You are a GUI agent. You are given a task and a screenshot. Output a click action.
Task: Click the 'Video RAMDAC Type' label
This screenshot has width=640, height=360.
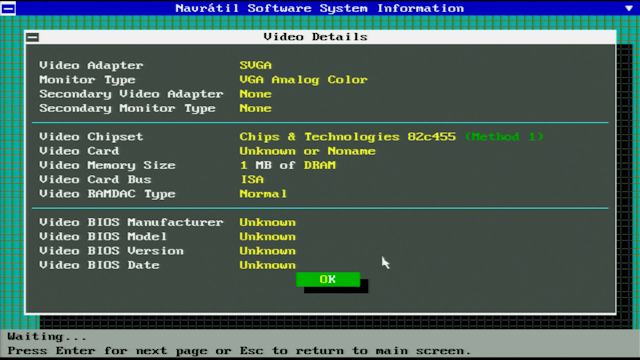(107, 194)
